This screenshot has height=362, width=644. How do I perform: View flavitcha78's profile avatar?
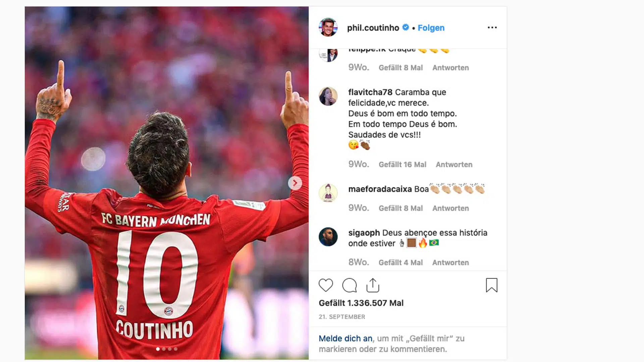(328, 97)
